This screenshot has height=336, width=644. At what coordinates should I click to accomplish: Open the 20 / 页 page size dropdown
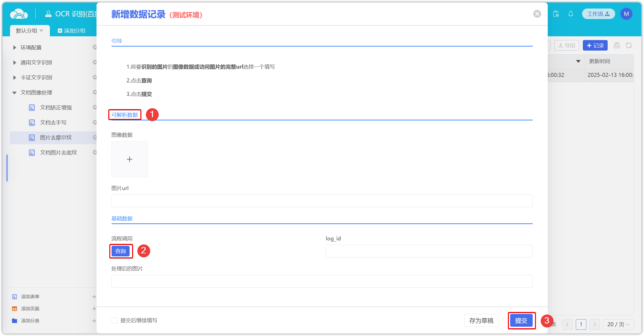tap(618, 324)
